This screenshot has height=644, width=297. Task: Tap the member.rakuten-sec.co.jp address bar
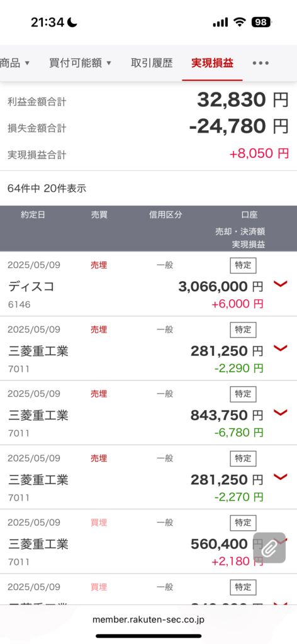pos(148,619)
